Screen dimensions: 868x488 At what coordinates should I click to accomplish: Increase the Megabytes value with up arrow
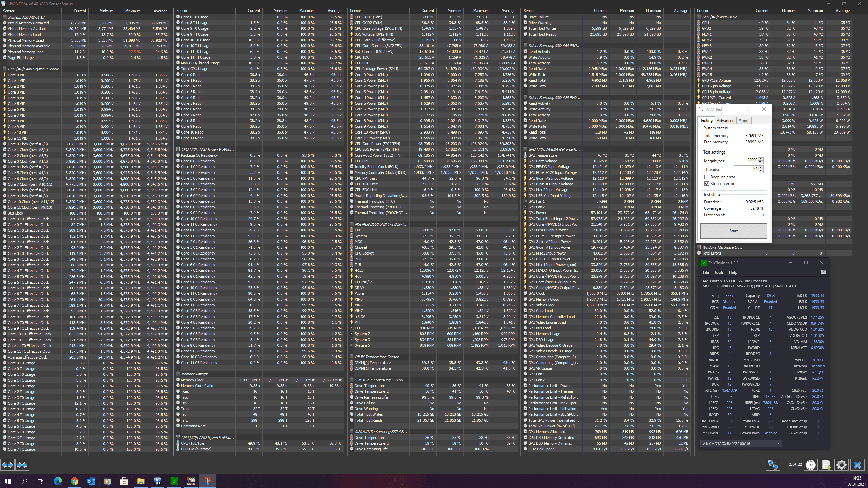pyautogui.click(x=761, y=159)
